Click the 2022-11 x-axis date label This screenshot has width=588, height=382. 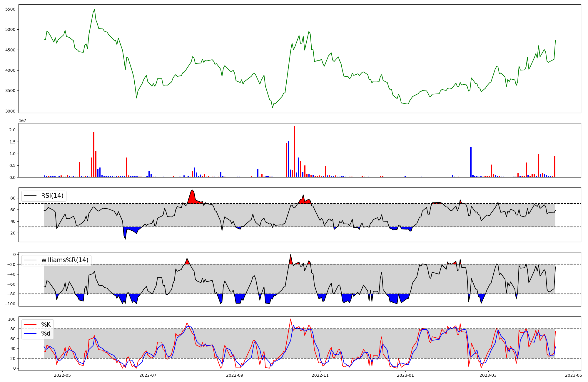(320, 375)
